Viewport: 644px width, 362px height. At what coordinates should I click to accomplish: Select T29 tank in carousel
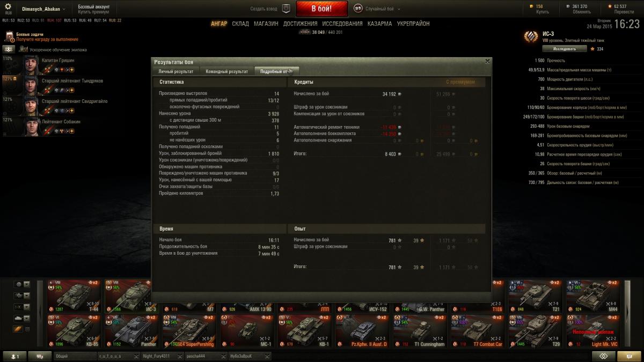[x=536, y=331]
